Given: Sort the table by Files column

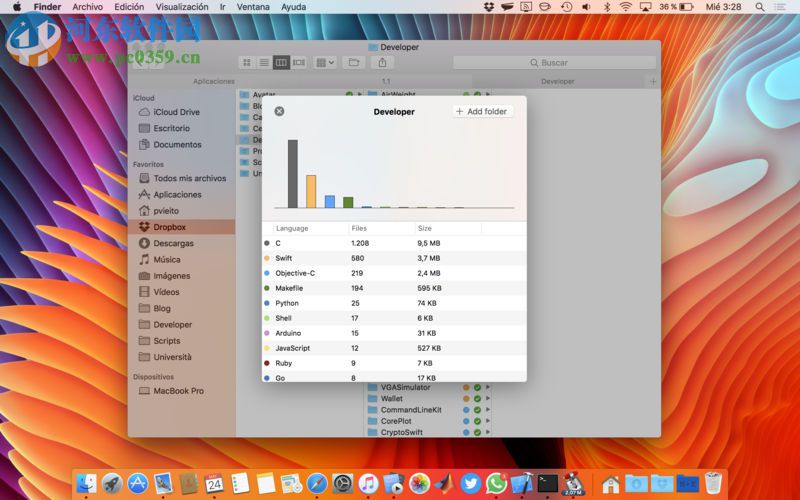Looking at the screenshot, I should coord(359,228).
